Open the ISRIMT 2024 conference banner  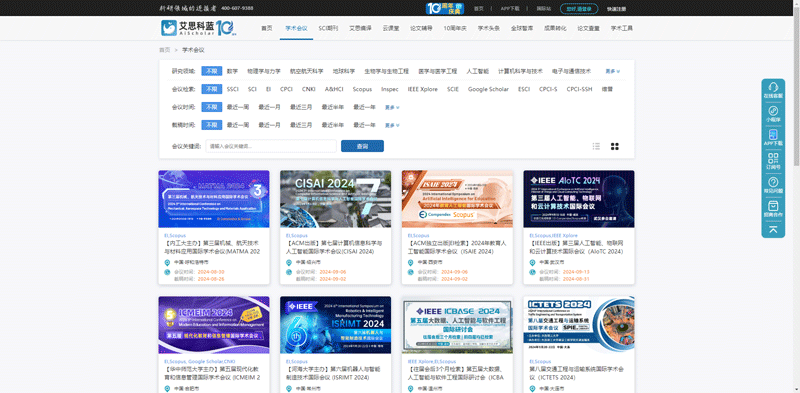point(336,325)
